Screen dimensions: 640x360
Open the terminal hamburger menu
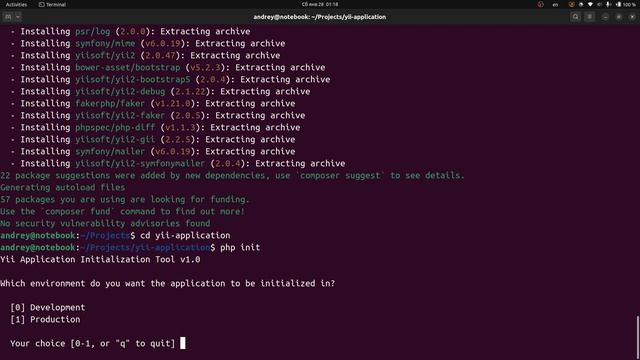589,17
